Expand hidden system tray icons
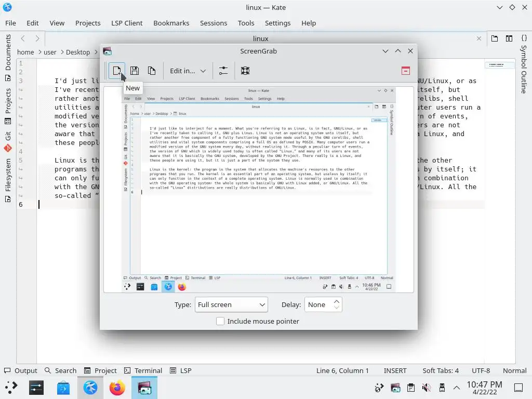 pyautogui.click(x=457, y=388)
